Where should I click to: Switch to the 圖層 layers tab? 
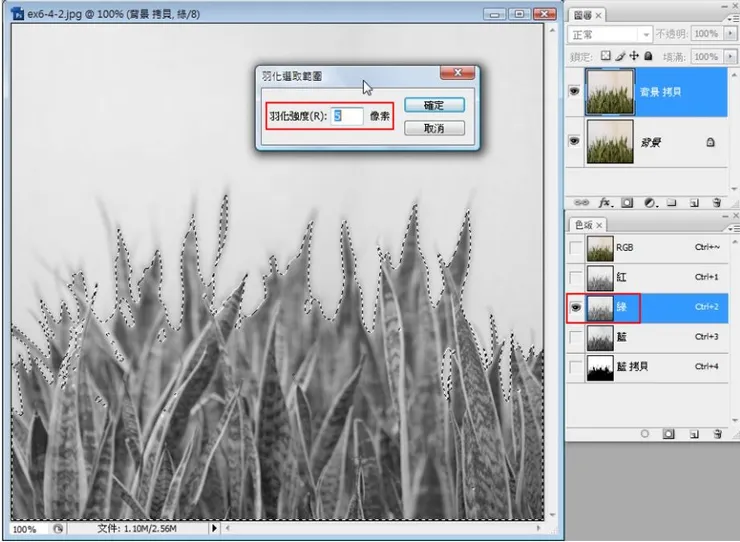(582, 15)
